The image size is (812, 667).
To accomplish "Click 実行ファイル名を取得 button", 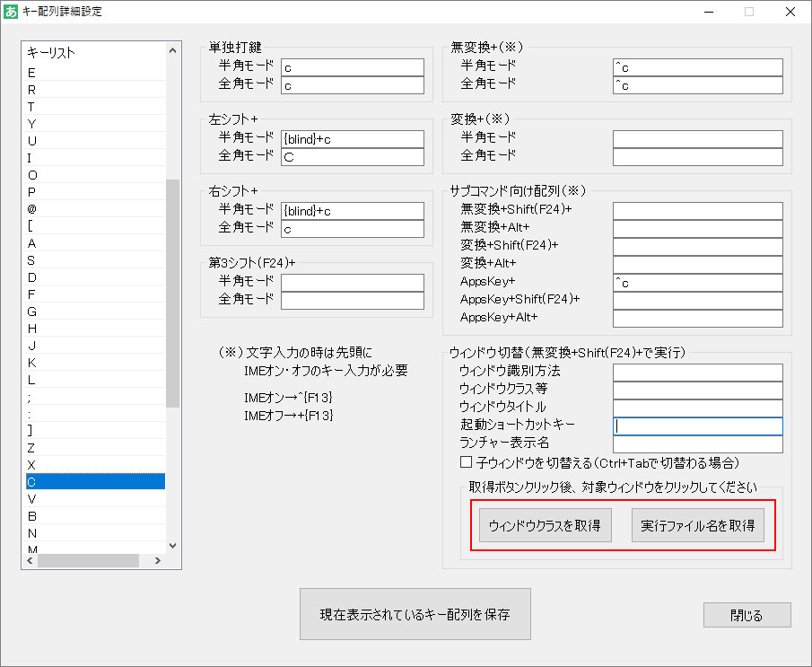I will [699, 525].
